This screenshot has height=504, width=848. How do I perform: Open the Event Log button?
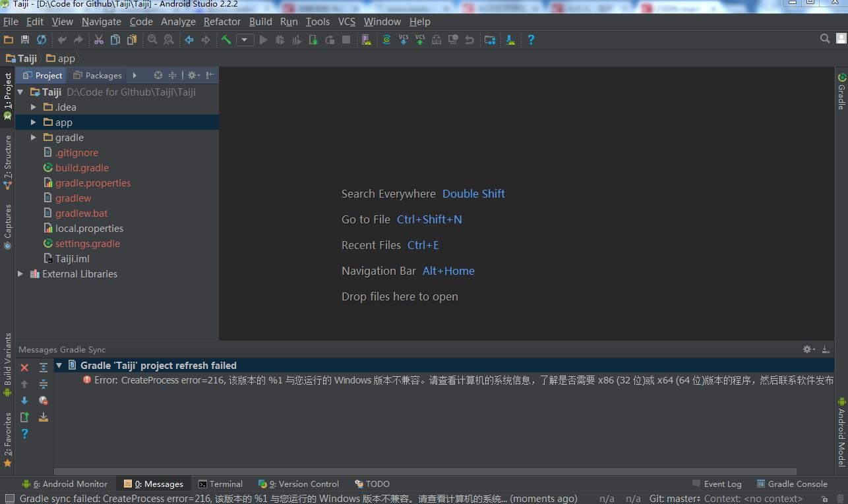717,484
